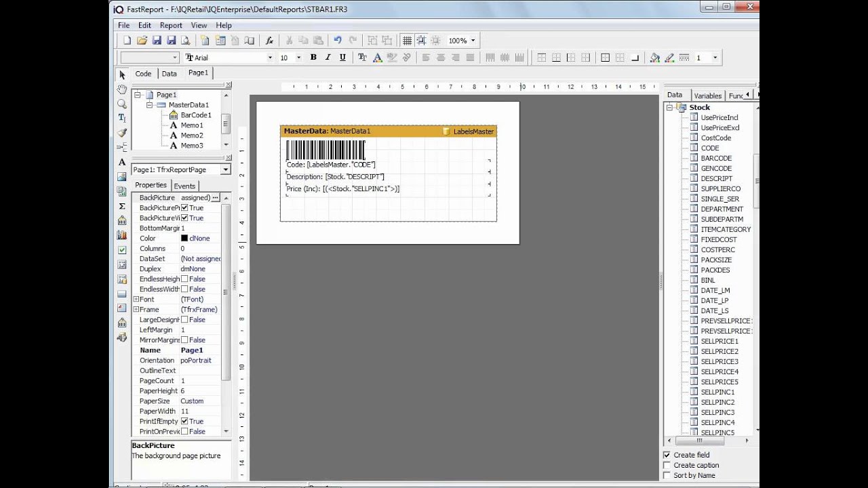Select BarCode1 in the report tree
Viewport: 868px width, 488px height.
[x=196, y=115]
